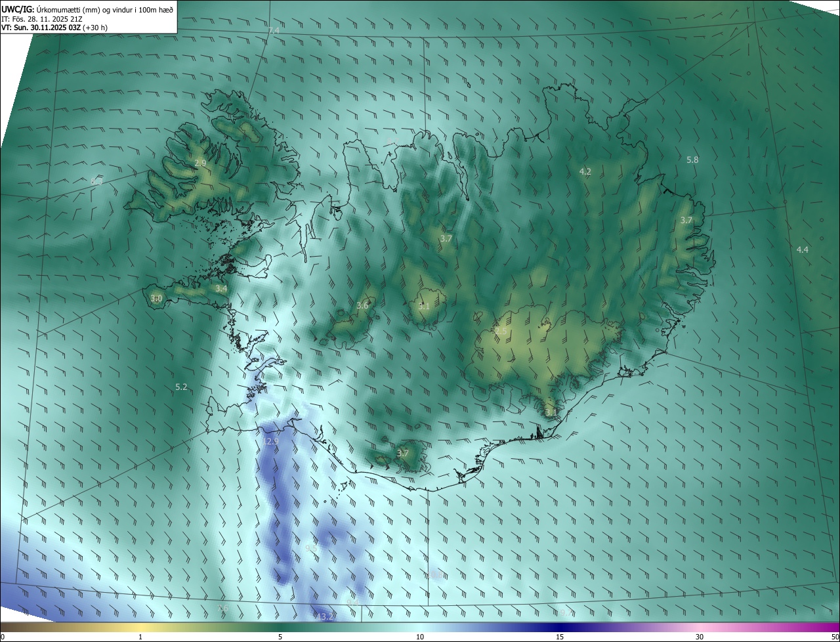Click the 12.9 value in the blue band

click(270, 442)
